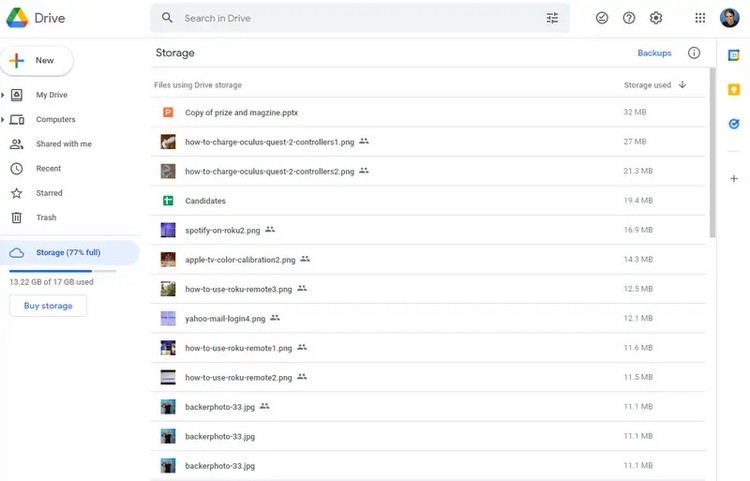This screenshot has width=750, height=481.
Task: Open search filter options icon
Action: (x=552, y=18)
